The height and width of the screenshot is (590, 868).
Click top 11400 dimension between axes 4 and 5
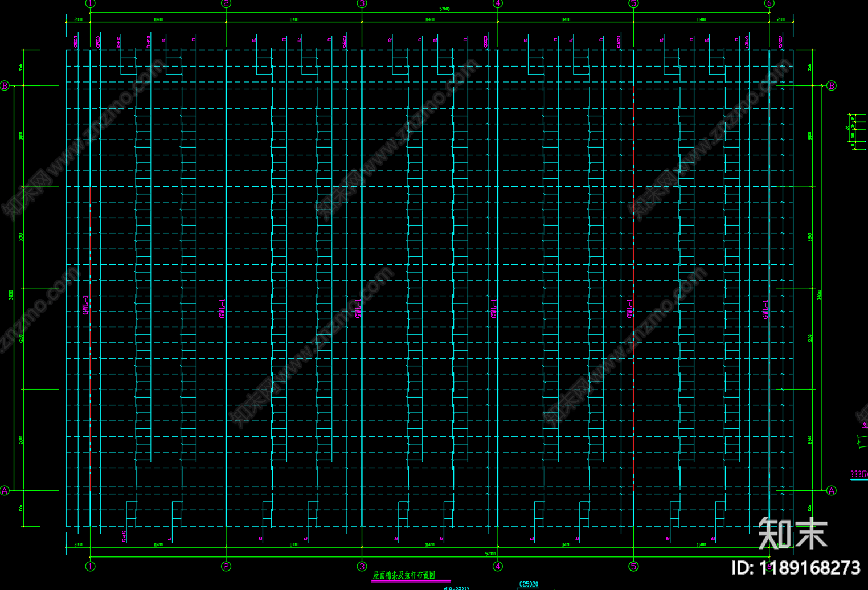point(566,19)
